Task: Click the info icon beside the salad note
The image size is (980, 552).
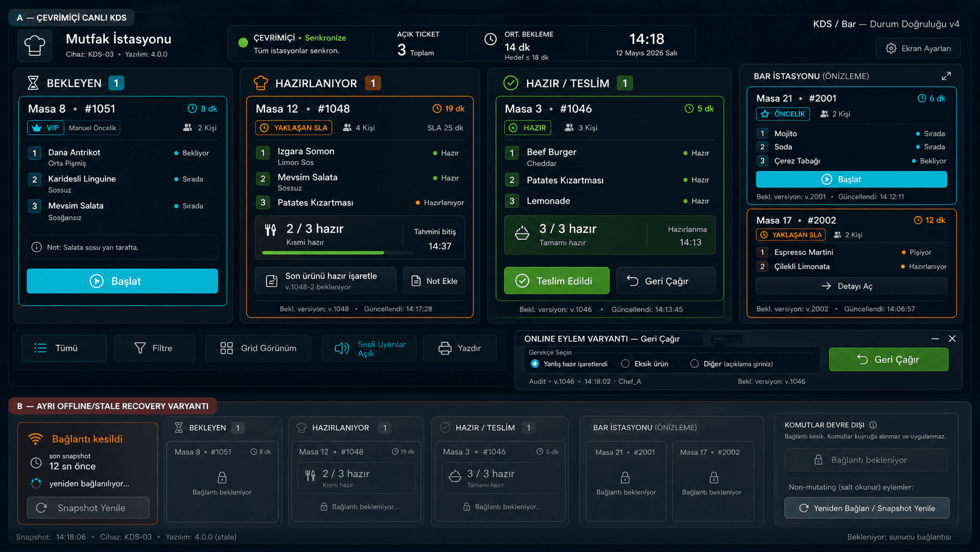Action: (36, 248)
